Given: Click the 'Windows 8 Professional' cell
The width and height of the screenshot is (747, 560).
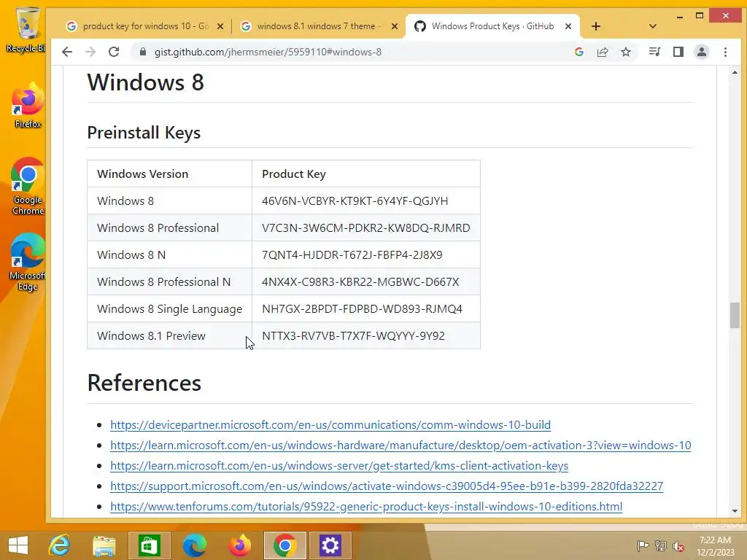Looking at the screenshot, I should pyautogui.click(x=169, y=228).
